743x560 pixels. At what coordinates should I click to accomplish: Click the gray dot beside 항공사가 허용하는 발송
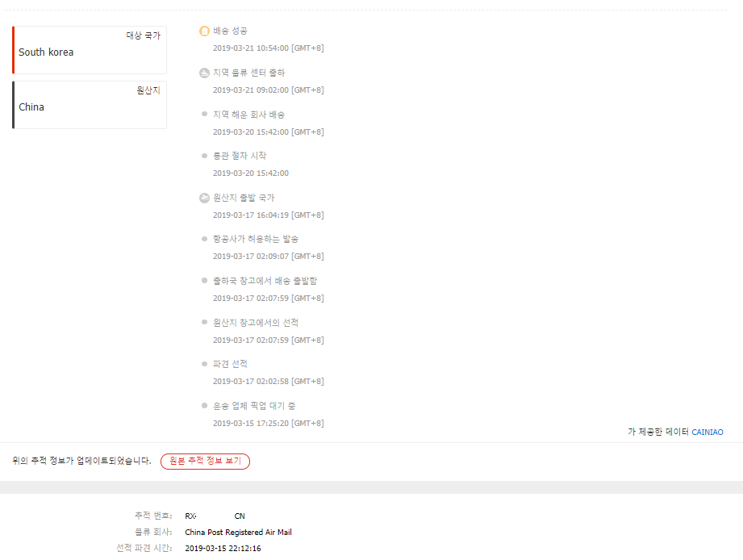[x=204, y=239]
